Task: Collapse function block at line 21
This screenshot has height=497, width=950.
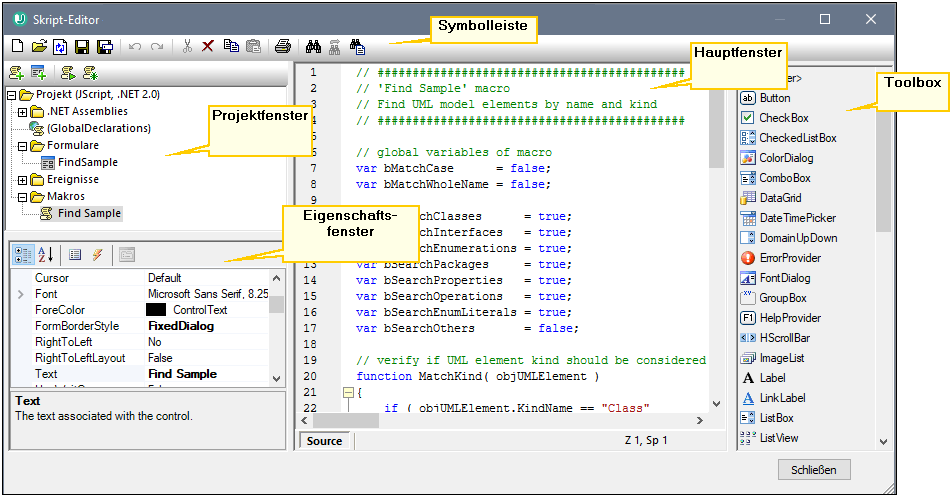Action: (347, 393)
